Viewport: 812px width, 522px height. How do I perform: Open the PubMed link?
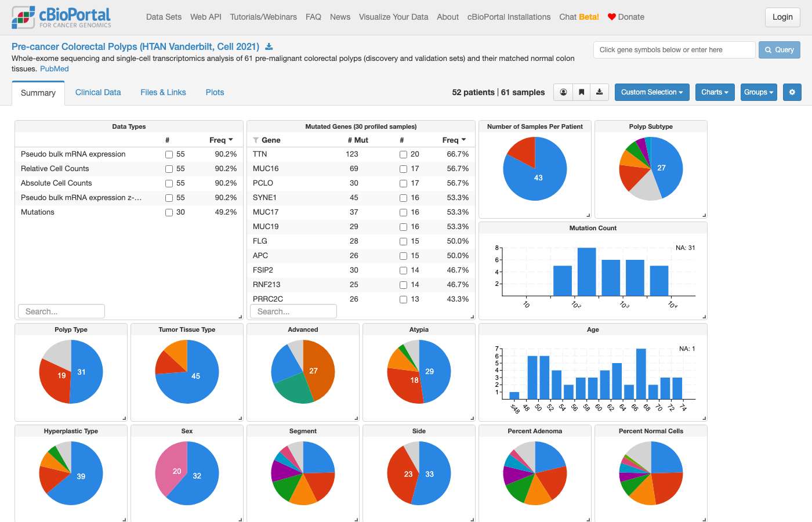[x=55, y=68]
